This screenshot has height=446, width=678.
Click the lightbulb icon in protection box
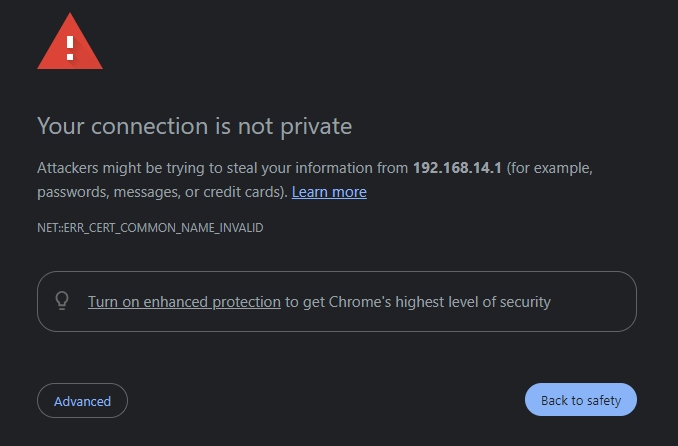(x=62, y=301)
